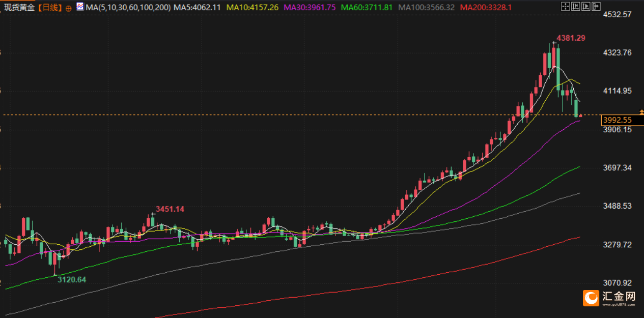644x318 pixels.
Task: Click the 4323.76 axis value
Action: click(617, 52)
